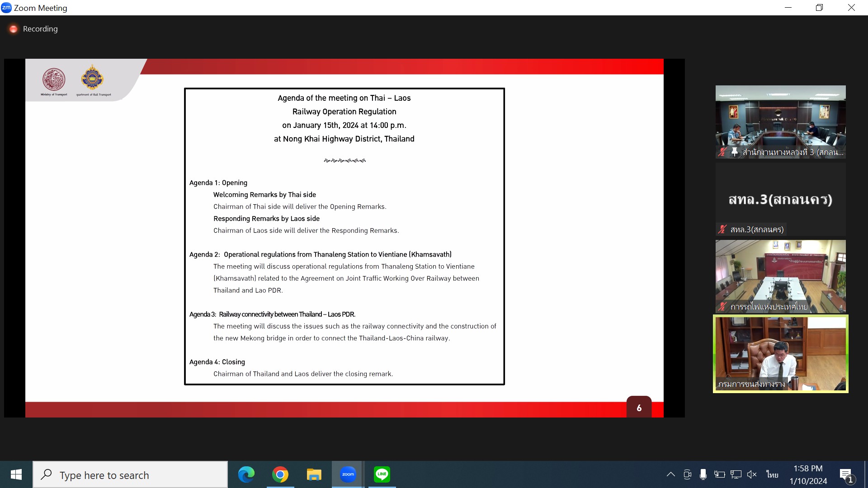Image resolution: width=868 pixels, height=488 pixels.
Task: Select the สทล.3(สกลนคร) participant tile
Action: pos(780,199)
